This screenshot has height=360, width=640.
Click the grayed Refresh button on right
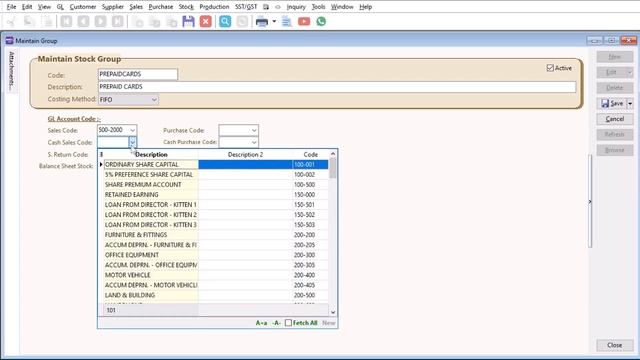click(615, 134)
